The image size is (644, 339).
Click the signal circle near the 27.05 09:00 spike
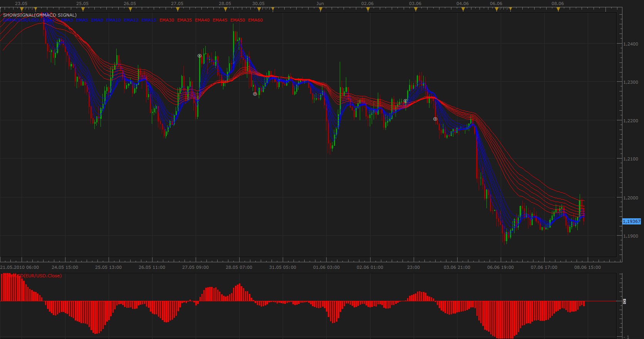click(x=200, y=56)
